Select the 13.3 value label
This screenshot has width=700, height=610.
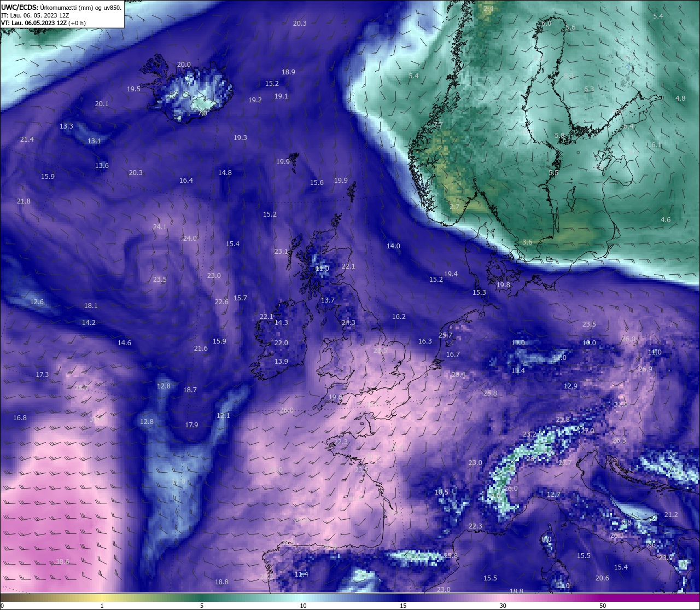click(66, 126)
